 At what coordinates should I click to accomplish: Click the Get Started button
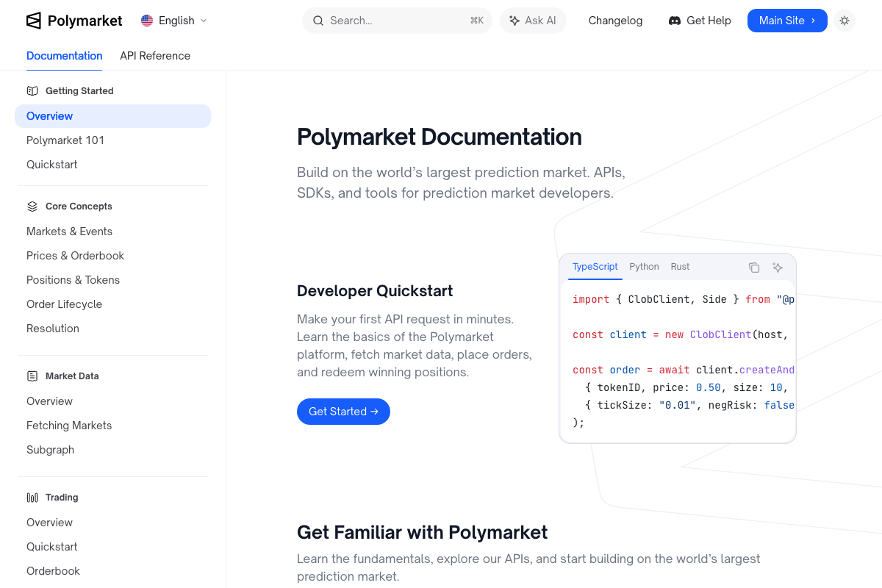pyautogui.click(x=343, y=412)
